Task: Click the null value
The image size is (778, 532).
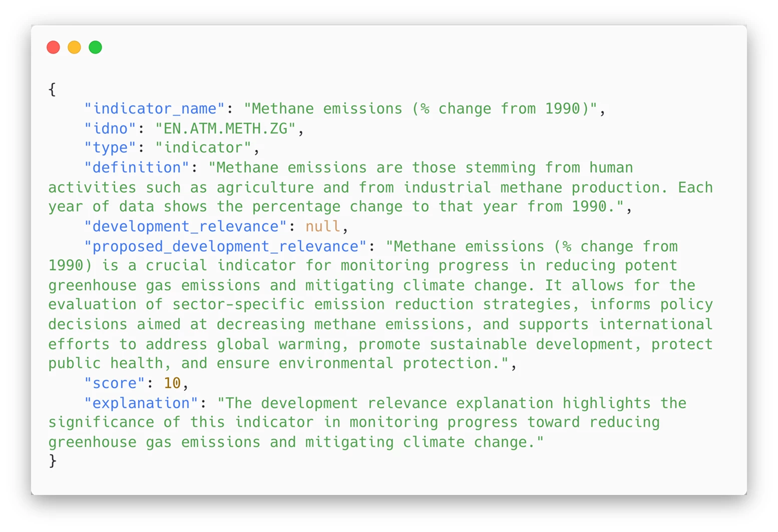Action: coord(322,226)
